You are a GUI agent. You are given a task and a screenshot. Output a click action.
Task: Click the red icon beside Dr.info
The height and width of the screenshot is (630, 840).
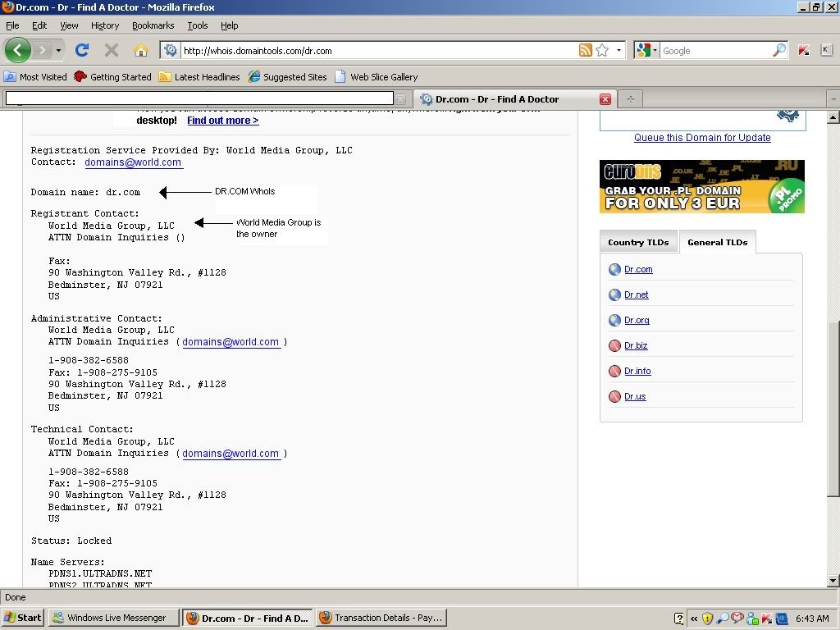pos(615,372)
